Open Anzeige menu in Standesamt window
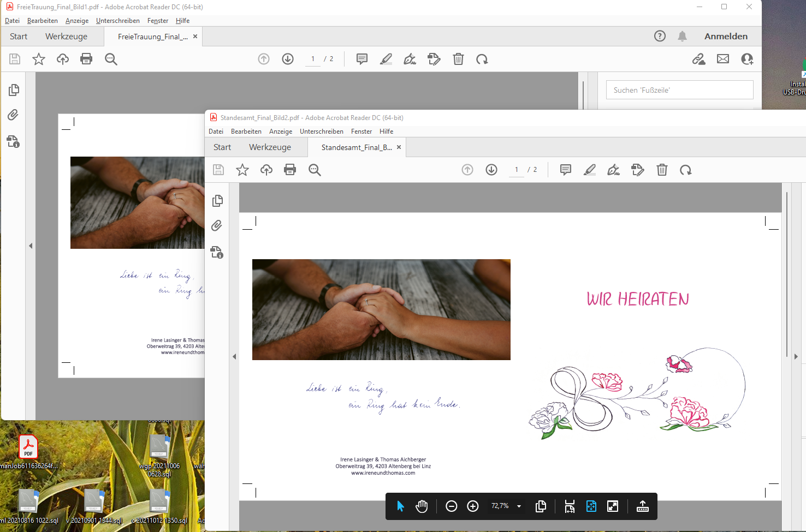806x532 pixels. click(281, 131)
